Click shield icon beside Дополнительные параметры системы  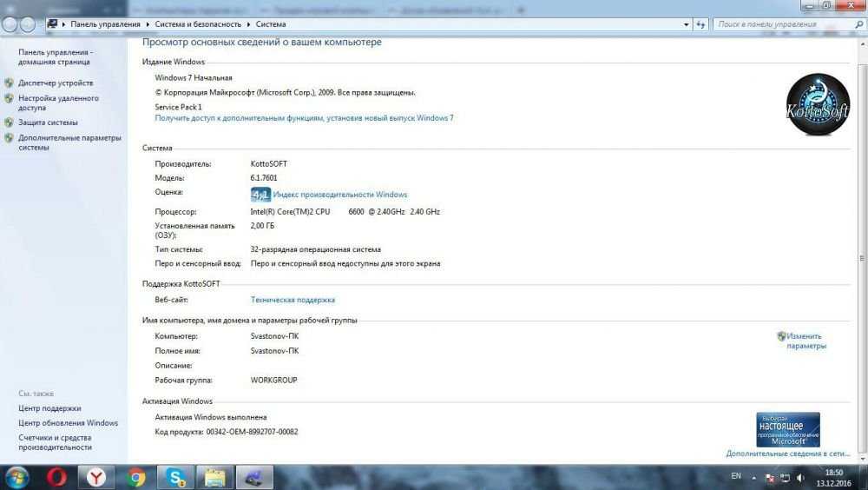(9, 138)
